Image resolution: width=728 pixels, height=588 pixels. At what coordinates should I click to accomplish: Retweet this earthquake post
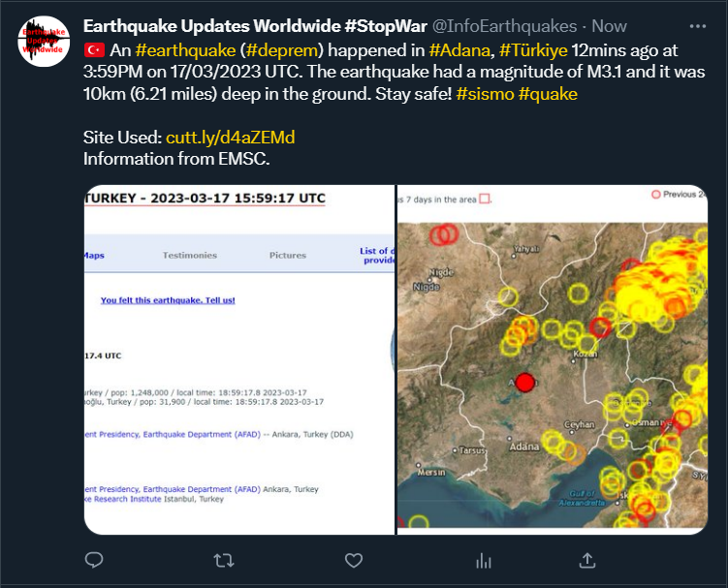(x=223, y=560)
